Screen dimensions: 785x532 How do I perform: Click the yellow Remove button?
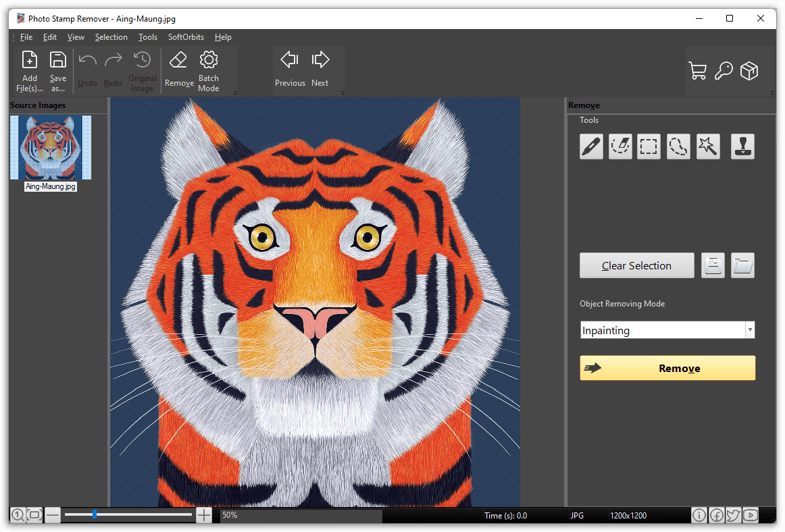click(667, 368)
